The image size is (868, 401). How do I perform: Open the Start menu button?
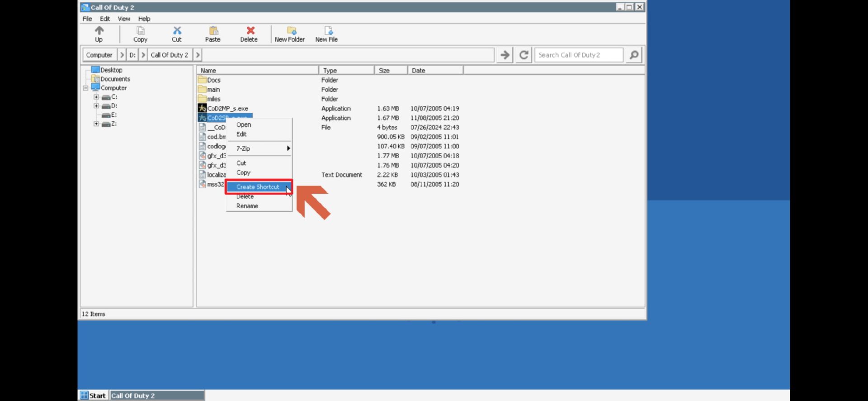[x=94, y=396]
